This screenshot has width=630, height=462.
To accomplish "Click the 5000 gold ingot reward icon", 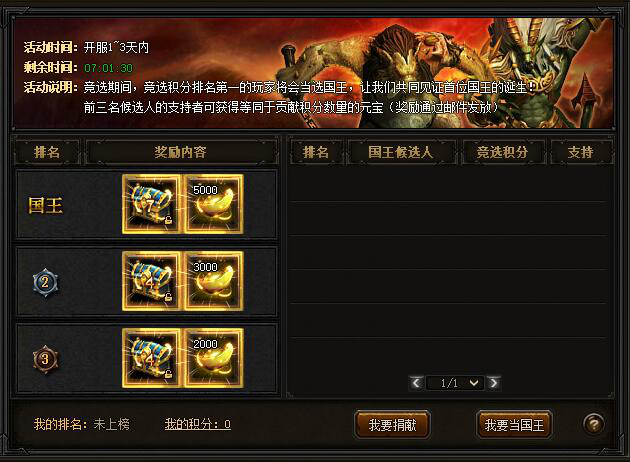I will (x=213, y=204).
